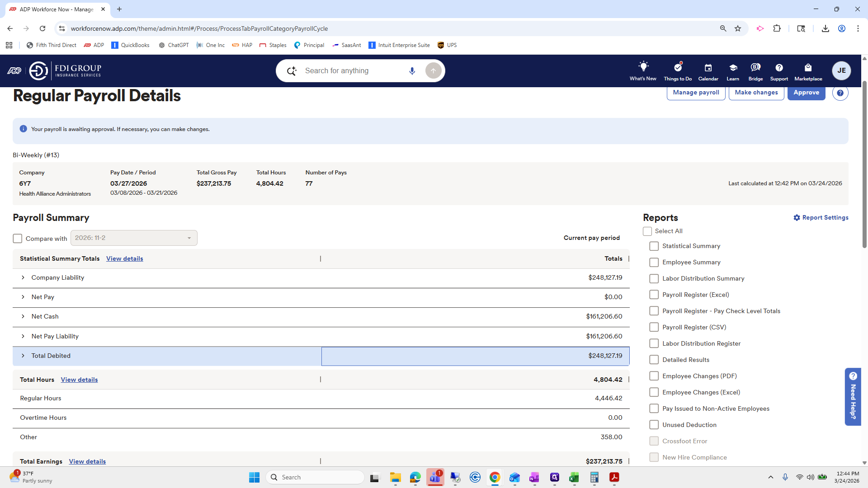This screenshot has height=488, width=868.
Task: Click the Approve payroll button
Action: coord(806,93)
